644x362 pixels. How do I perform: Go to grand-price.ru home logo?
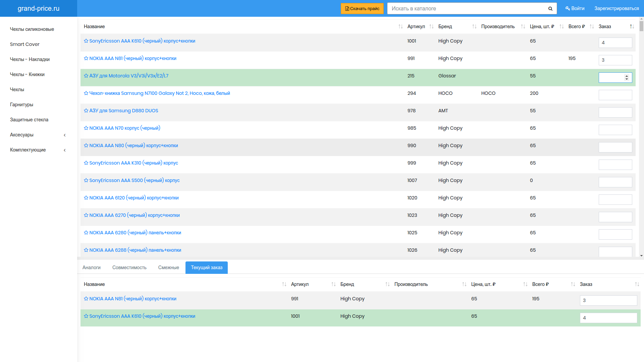39,8
